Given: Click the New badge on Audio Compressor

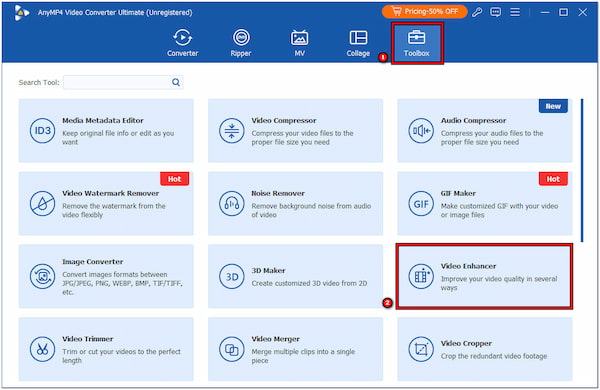Looking at the screenshot, I should point(553,106).
